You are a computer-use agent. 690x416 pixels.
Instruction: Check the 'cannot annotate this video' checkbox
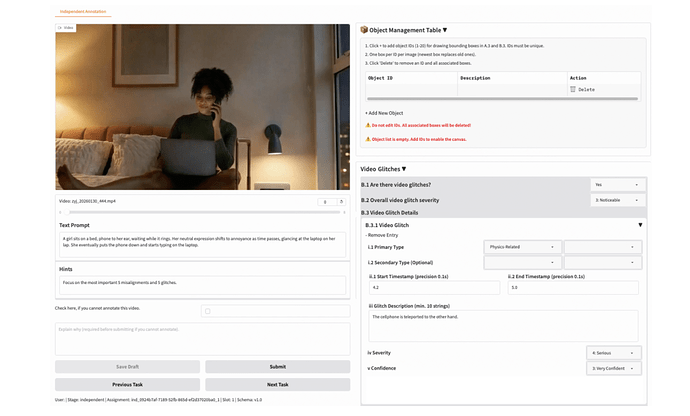coord(207,311)
